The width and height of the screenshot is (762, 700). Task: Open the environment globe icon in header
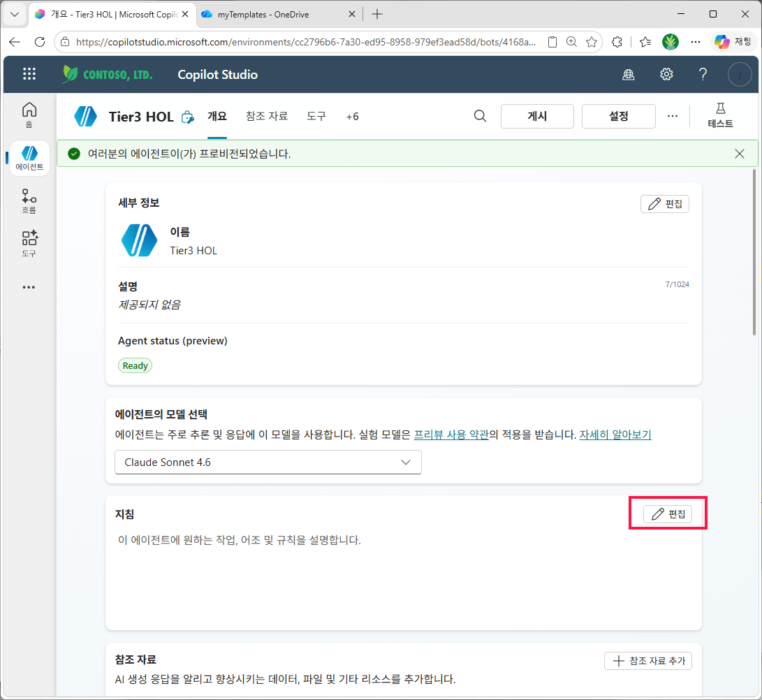[629, 74]
